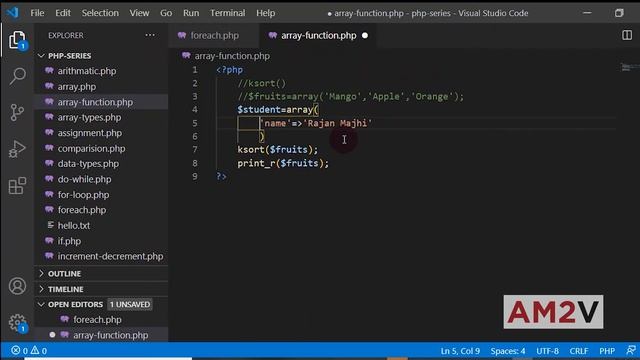Image resolution: width=640 pixels, height=360 pixels.
Task: Click line number 4 in gutter
Action: pyautogui.click(x=195, y=109)
